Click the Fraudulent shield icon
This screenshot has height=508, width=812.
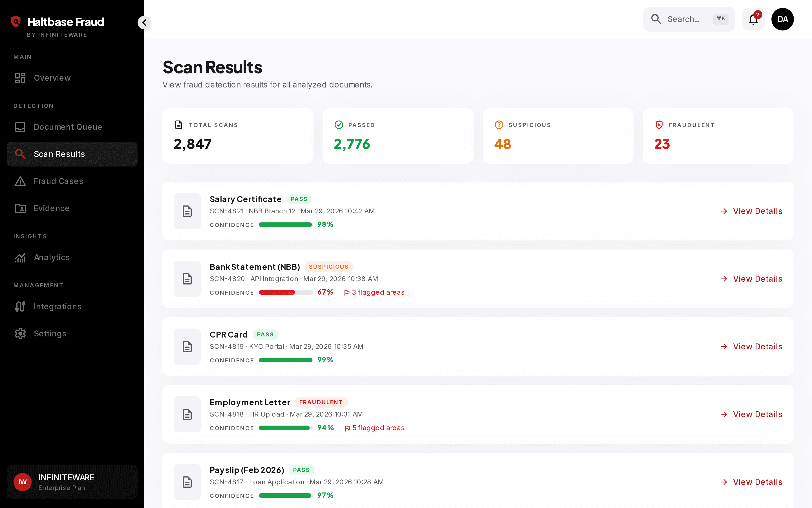click(659, 125)
